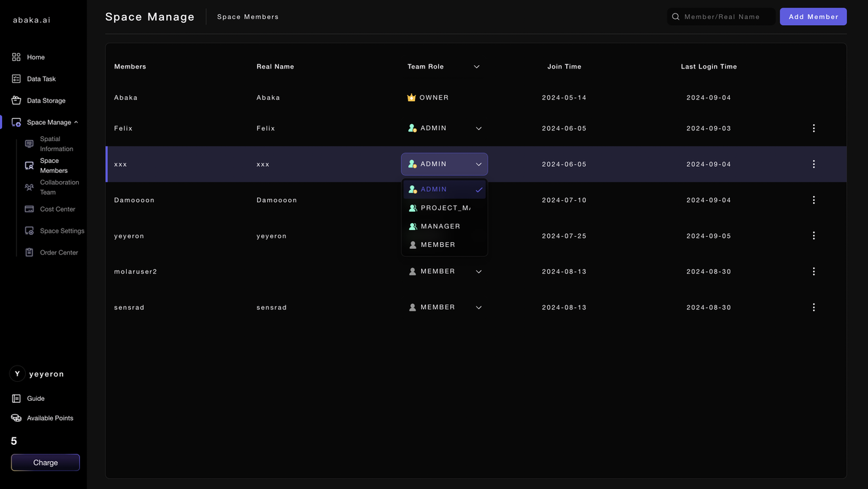Click the Order Center clipboard icon
868x489 pixels.
point(29,252)
